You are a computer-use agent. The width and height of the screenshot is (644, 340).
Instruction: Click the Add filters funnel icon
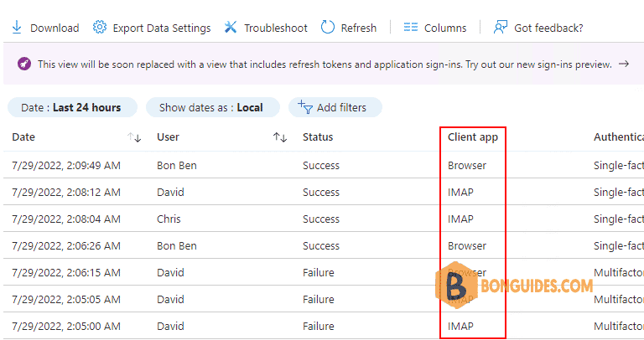pyautogui.click(x=305, y=107)
